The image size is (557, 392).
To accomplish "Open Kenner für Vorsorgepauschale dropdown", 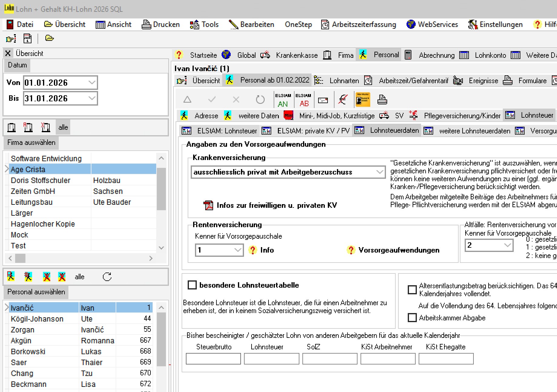I will pos(238,250).
